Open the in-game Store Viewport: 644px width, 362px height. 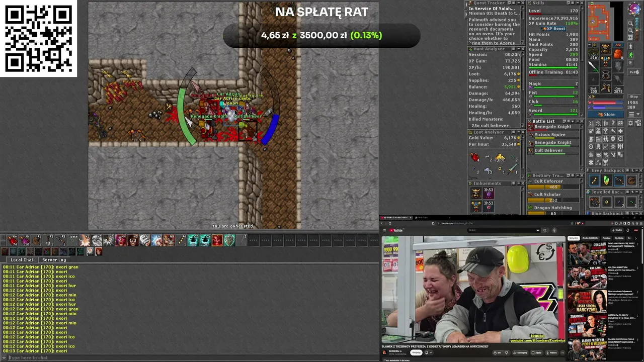(606, 114)
